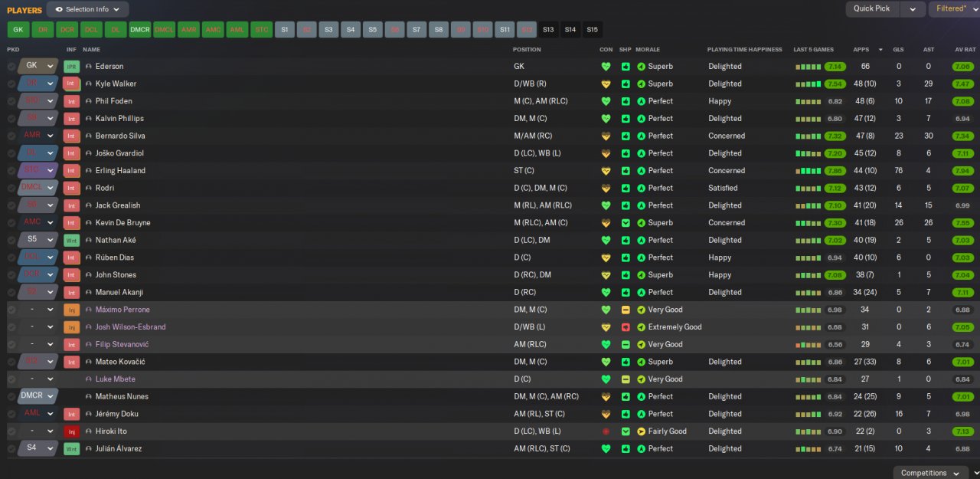The height and width of the screenshot is (479, 980).
Task: Open Kevin De Bruyne's player profile
Action: click(122, 223)
